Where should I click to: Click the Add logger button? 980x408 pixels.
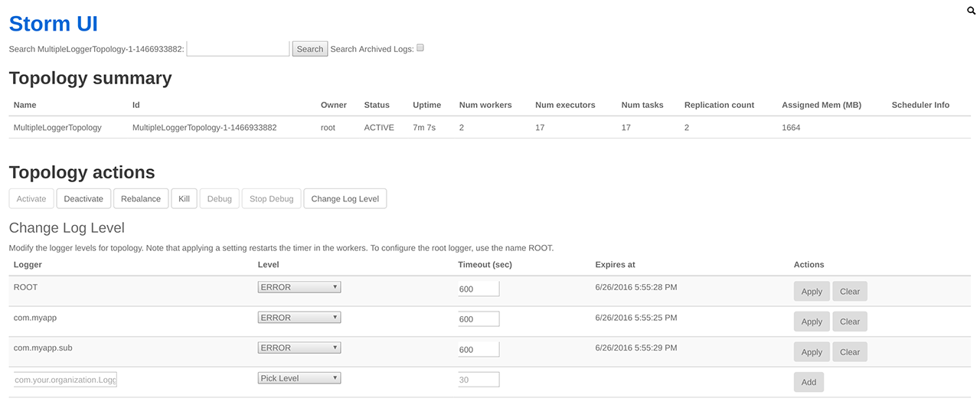click(808, 382)
